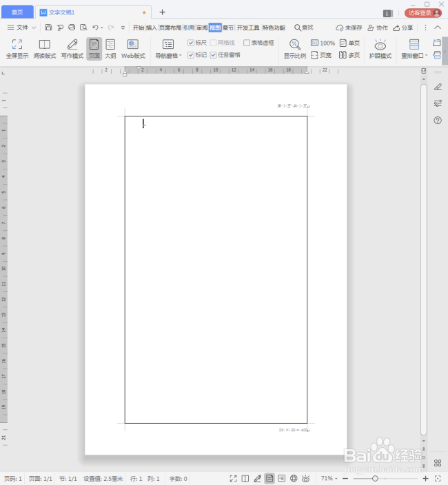
Task: Click the Undo arrow icon
Action: (x=95, y=28)
